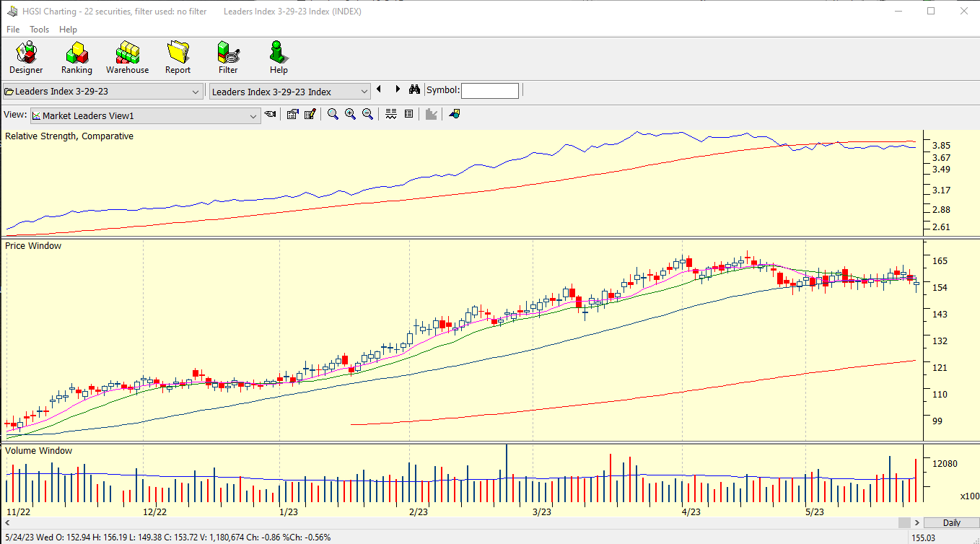
Task: Open the Designer tool
Action: point(26,58)
